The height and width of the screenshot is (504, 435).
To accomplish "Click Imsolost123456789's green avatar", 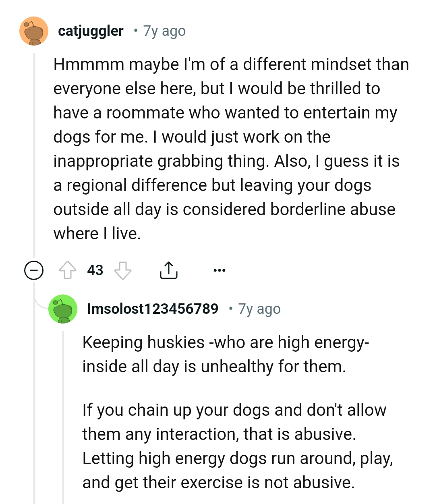I will 63,309.
